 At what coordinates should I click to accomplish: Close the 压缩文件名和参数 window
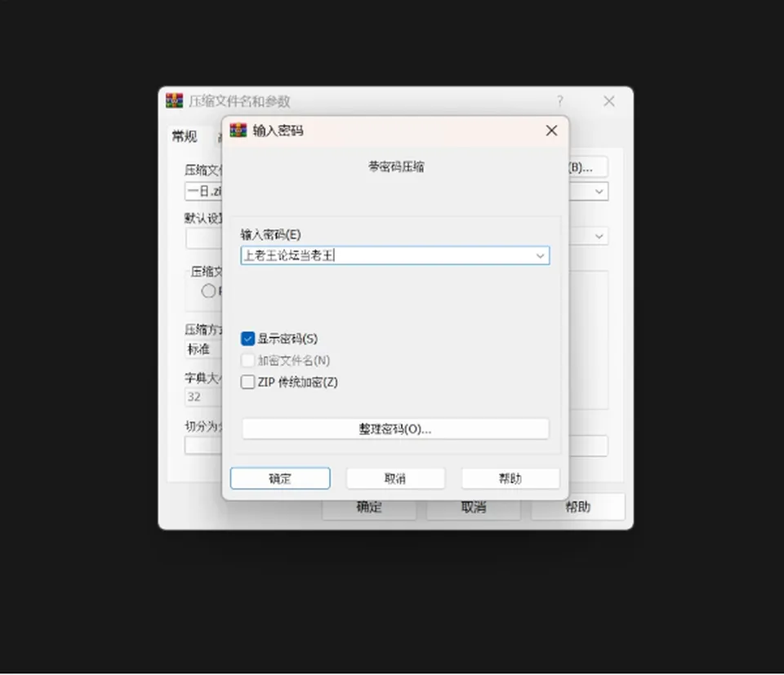(609, 101)
